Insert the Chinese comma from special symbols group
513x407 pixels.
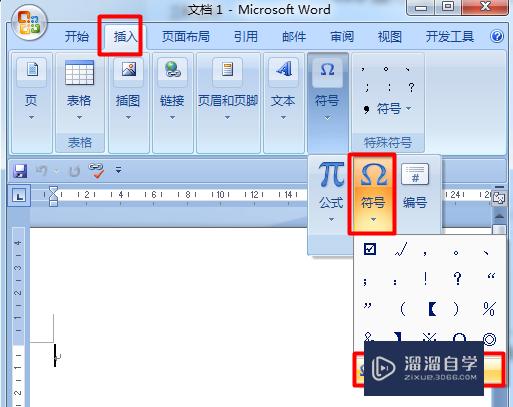363,69
